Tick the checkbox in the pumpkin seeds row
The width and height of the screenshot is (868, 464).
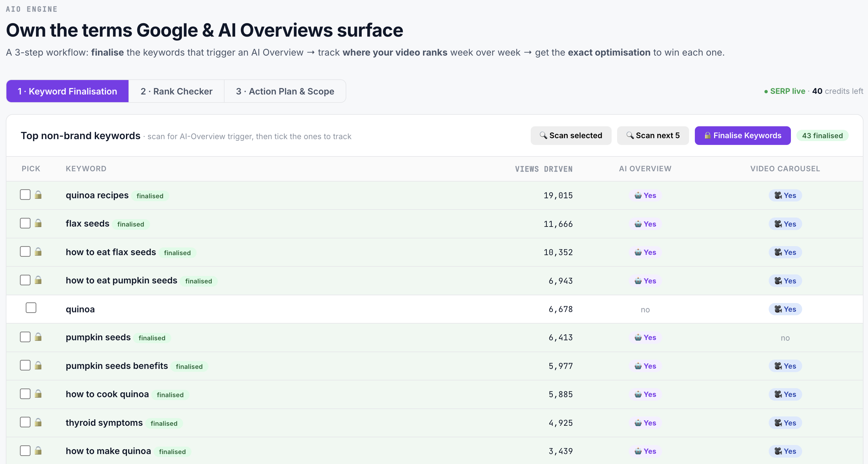(x=25, y=337)
